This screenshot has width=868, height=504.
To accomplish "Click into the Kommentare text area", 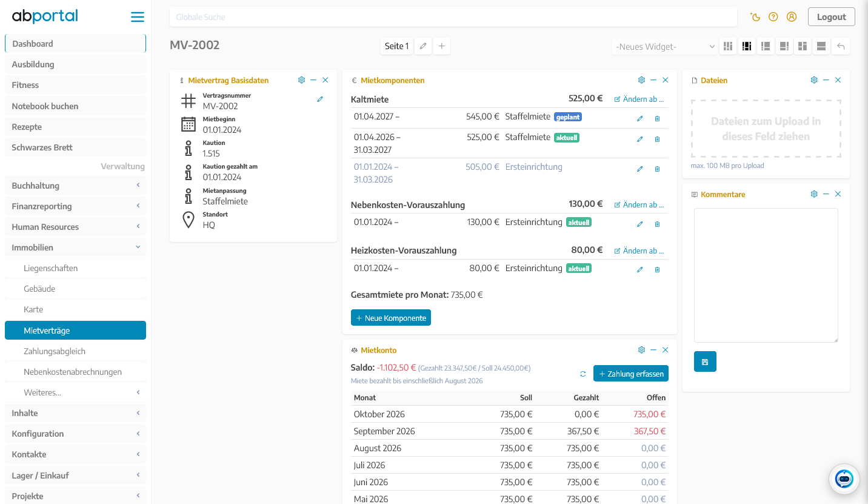I will pos(766,275).
